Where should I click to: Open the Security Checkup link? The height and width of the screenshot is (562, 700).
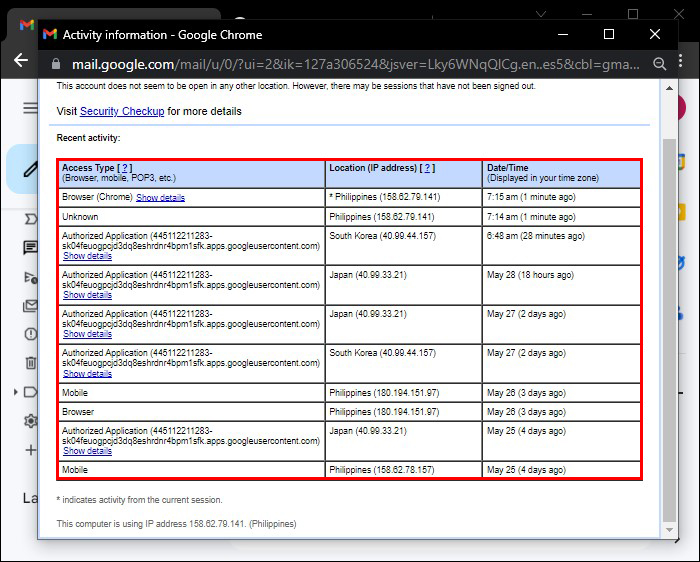click(121, 111)
